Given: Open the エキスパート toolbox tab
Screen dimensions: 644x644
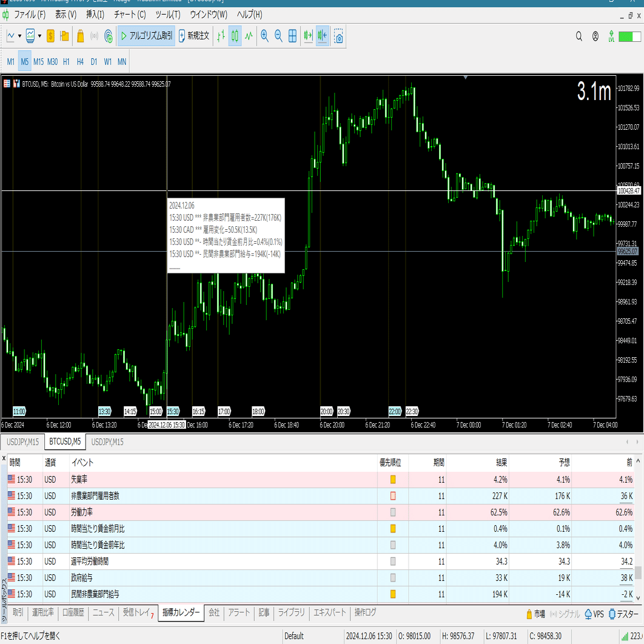Looking at the screenshot, I should click(330, 612).
